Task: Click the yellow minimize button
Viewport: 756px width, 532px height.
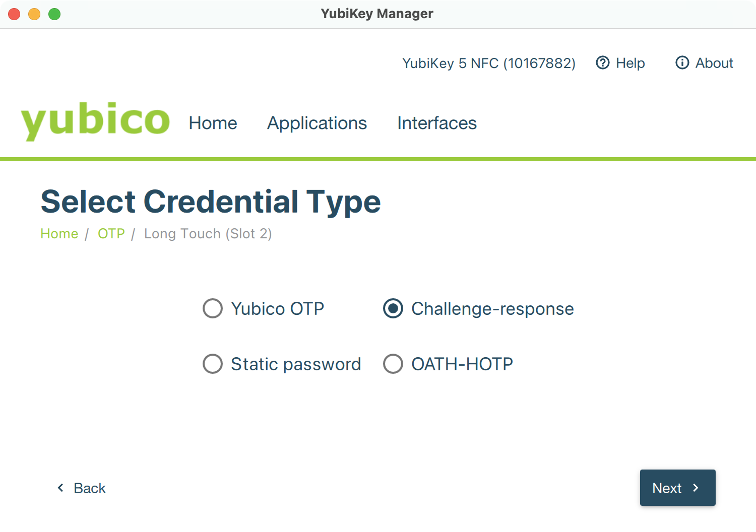Action: tap(34, 14)
